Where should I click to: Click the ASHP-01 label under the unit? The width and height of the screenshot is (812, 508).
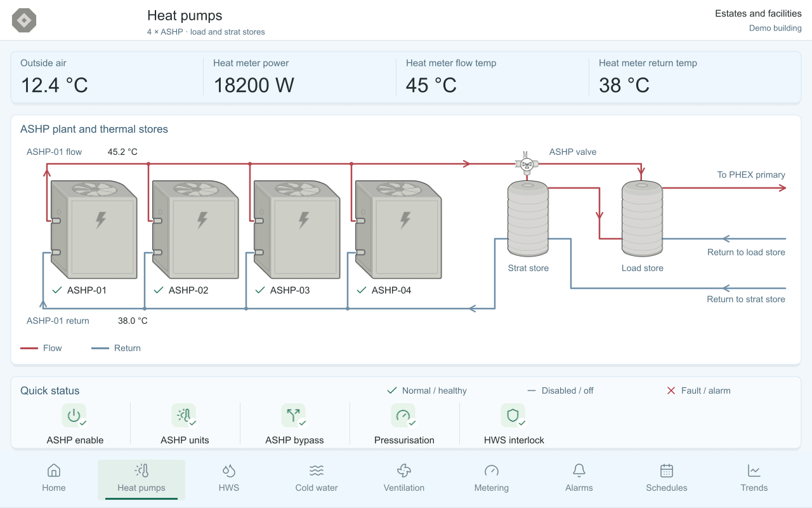pyautogui.click(x=87, y=290)
